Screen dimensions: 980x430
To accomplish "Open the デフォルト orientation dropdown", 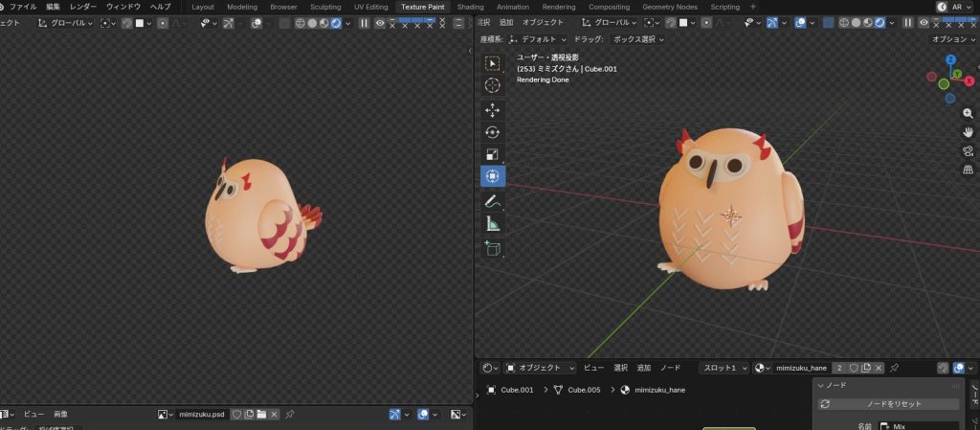I will click(x=537, y=39).
